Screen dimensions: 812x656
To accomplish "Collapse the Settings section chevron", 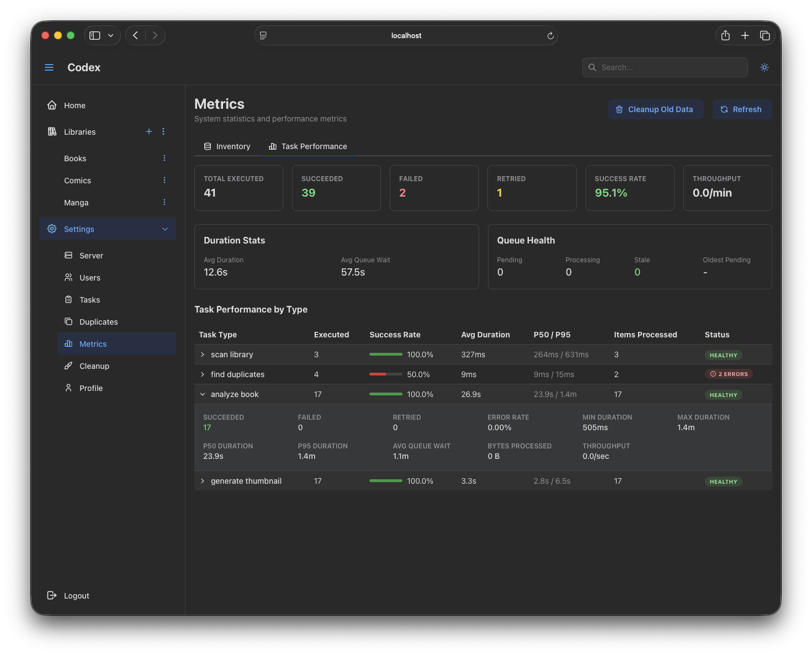I will [x=164, y=229].
